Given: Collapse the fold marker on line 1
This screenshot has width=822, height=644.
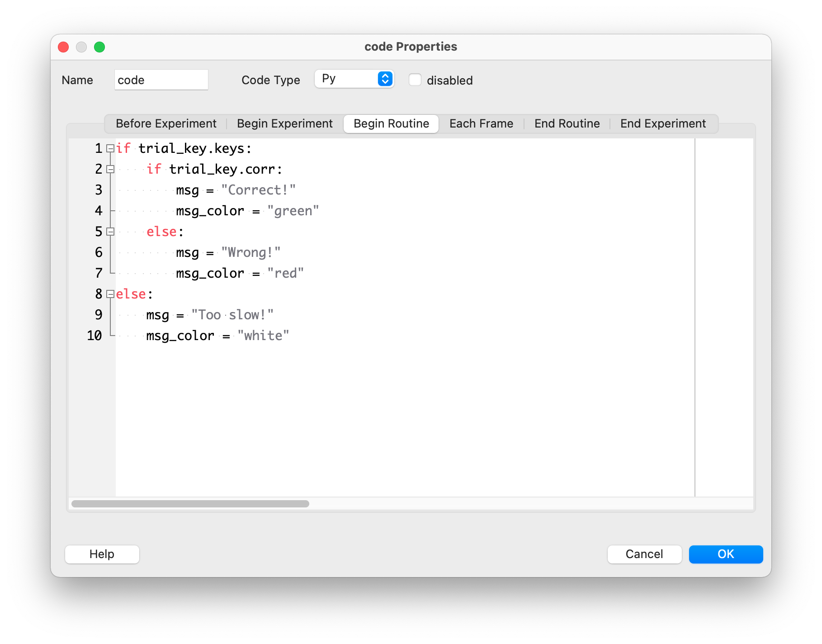Looking at the screenshot, I should pyautogui.click(x=110, y=148).
